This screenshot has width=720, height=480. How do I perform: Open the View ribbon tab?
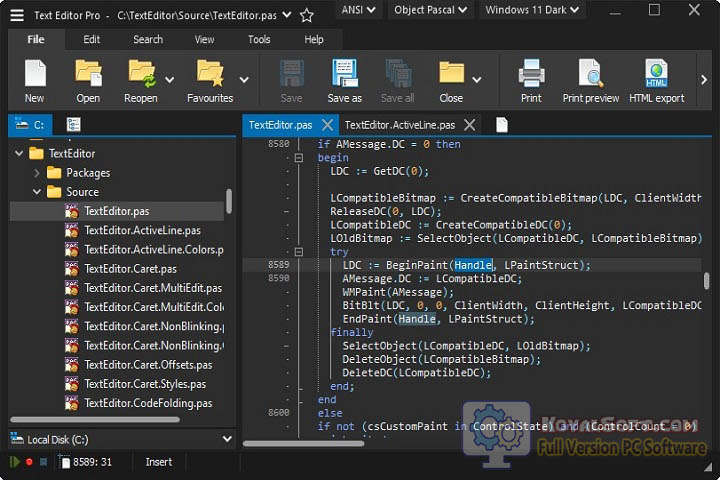coord(204,40)
